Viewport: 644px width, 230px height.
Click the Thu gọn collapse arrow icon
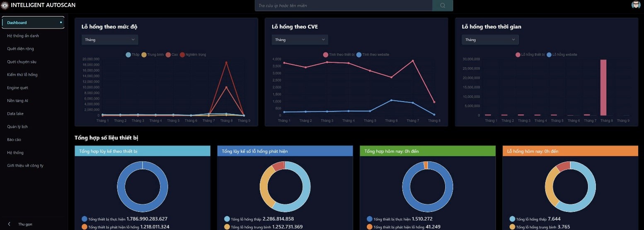coord(9,224)
